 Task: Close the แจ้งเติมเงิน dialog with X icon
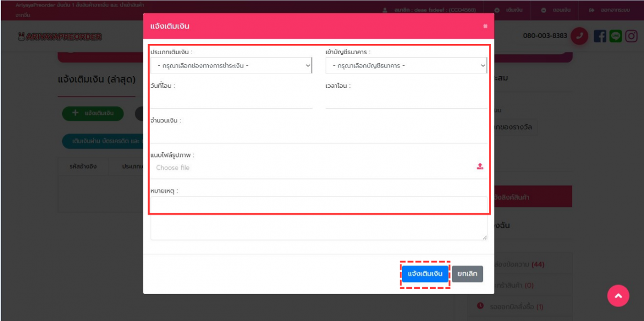pos(485,26)
